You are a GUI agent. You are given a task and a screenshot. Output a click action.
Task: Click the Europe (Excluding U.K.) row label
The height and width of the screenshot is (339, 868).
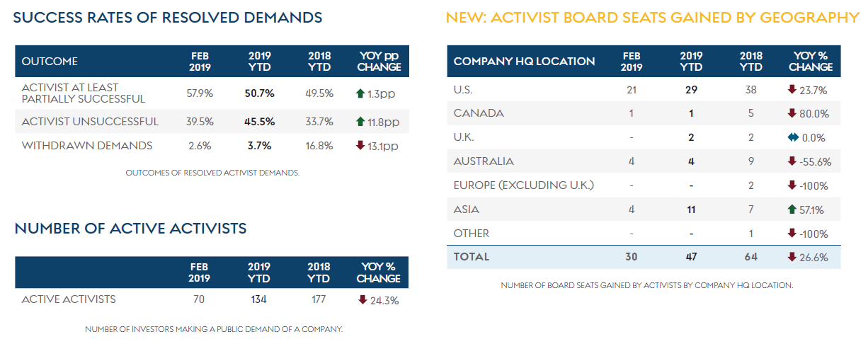pos(523,185)
